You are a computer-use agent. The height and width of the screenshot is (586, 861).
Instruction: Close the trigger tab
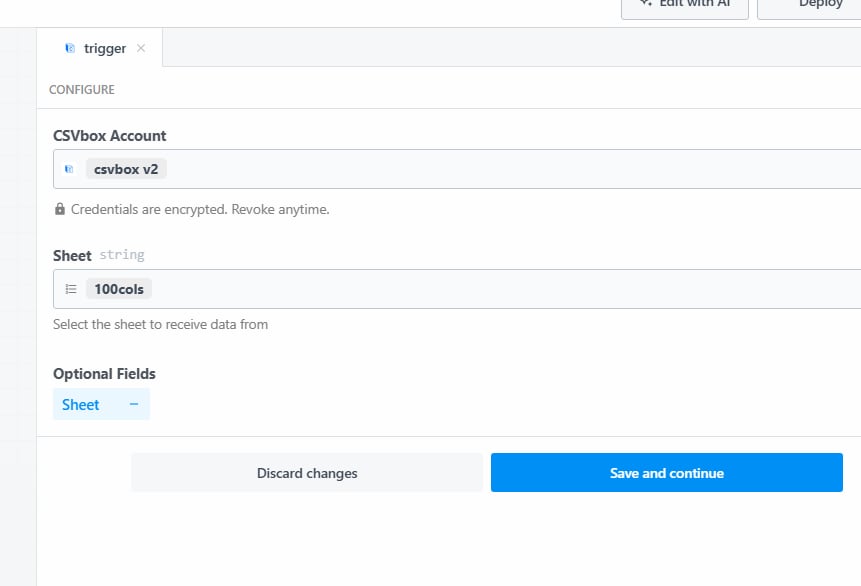141,48
